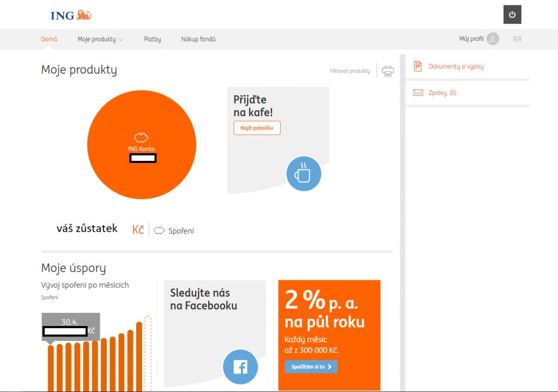The image size is (558, 392).
Task: Expand the Moje produkty menu
Action: (100, 39)
